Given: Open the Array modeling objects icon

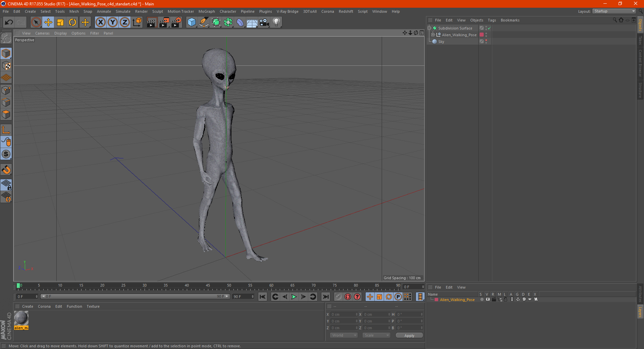Looking at the screenshot, I should click(x=228, y=22).
